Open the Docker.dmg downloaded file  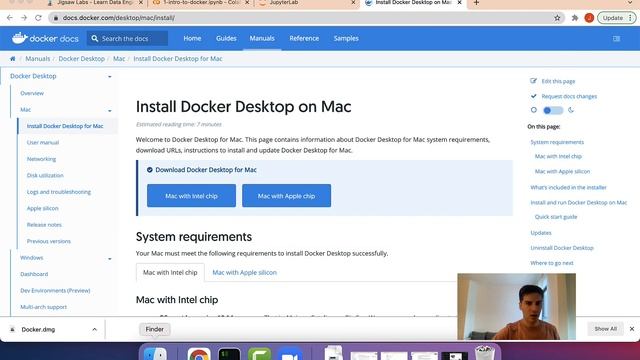click(x=38, y=329)
